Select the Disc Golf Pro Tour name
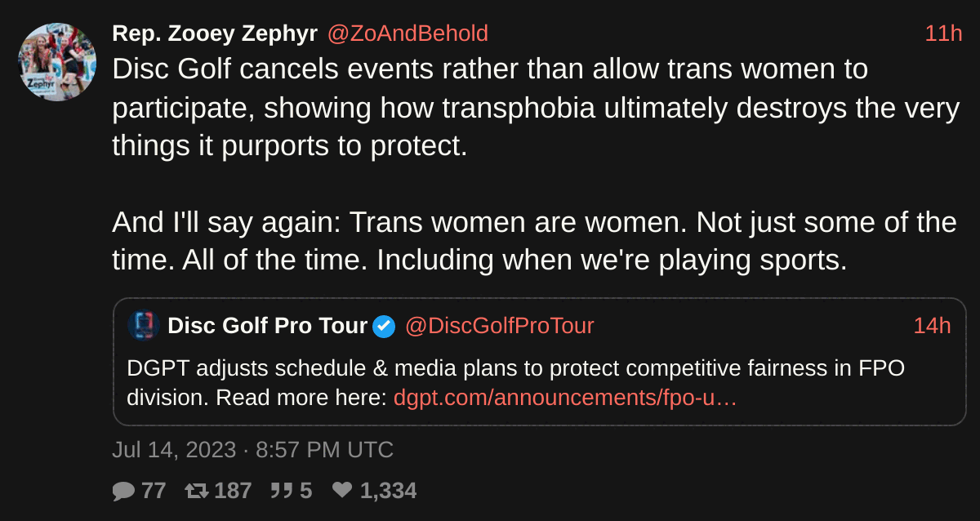This screenshot has width=980, height=521. click(267, 326)
